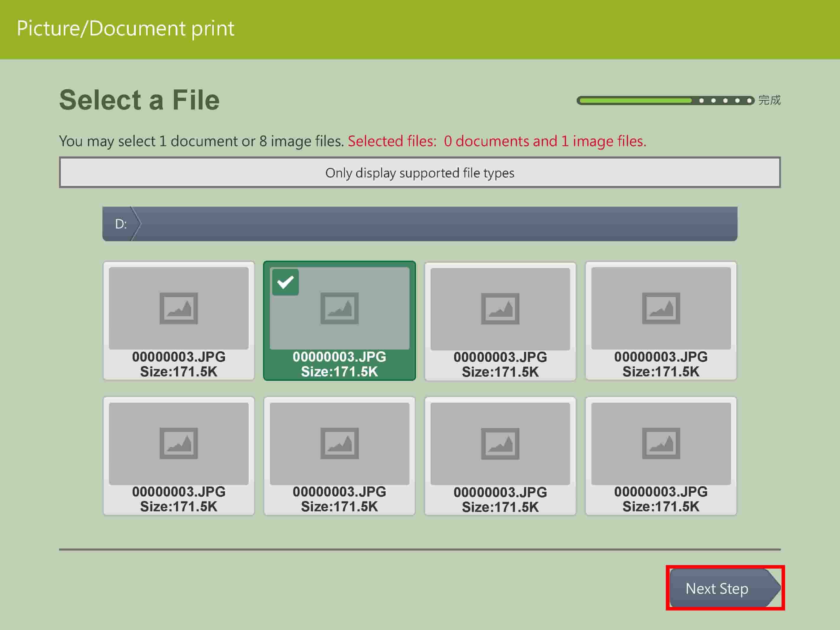840x630 pixels.
Task: Deselect the green highlighted 00000003.JPG tile
Action: pos(339,321)
